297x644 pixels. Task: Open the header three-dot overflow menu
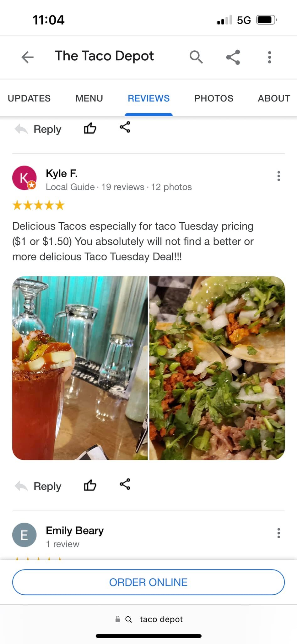click(x=269, y=57)
